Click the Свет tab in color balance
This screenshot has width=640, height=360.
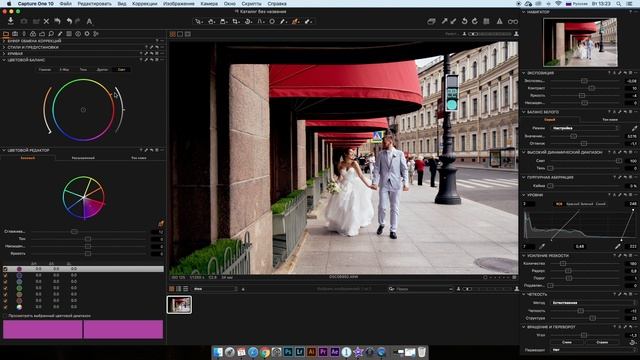pos(121,70)
